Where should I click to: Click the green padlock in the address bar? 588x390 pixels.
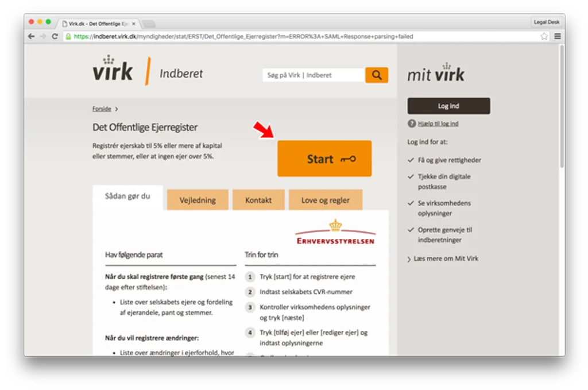68,36
